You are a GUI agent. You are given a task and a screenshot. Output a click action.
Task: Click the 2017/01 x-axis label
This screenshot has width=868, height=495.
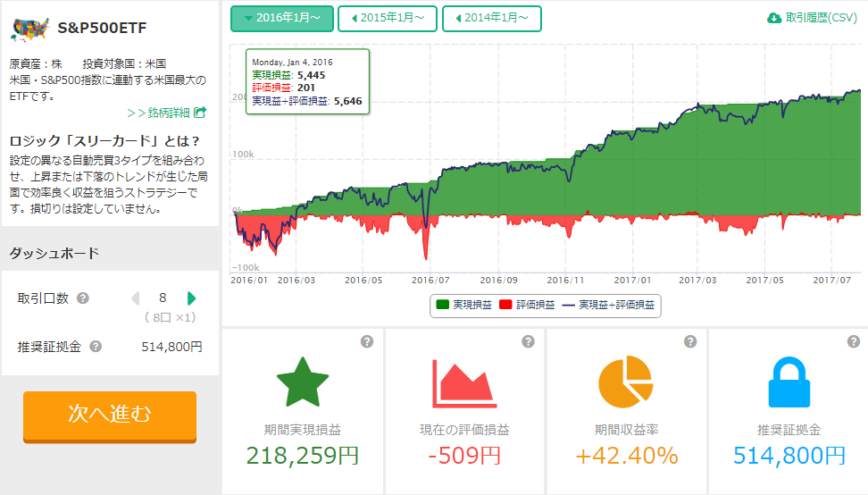(x=632, y=281)
